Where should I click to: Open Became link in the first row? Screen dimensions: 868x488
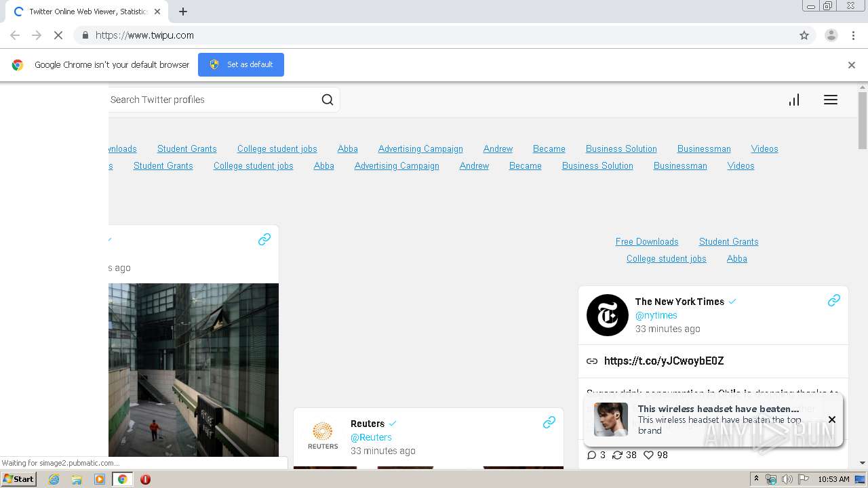(549, 148)
